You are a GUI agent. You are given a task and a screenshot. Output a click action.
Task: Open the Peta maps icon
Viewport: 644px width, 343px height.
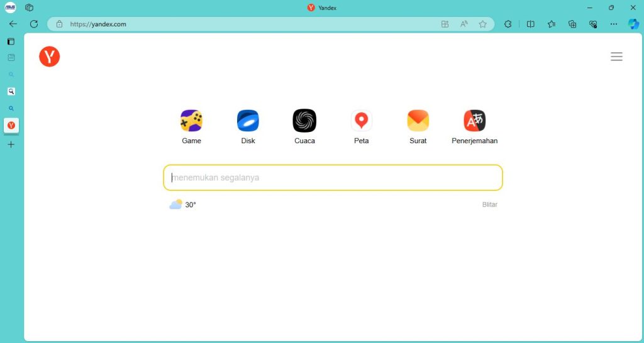pyautogui.click(x=361, y=121)
